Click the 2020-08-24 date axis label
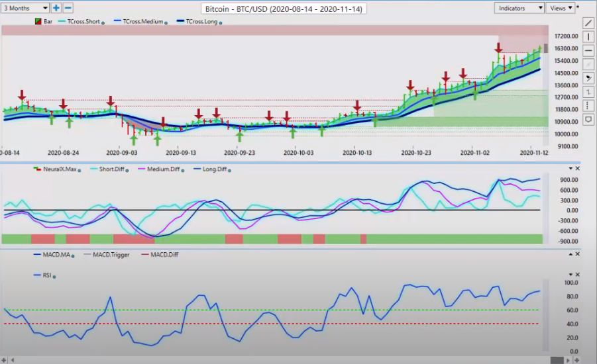Image resolution: width=597 pixels, height=364 pixels. pyautogui.click(x=63, y=152)
